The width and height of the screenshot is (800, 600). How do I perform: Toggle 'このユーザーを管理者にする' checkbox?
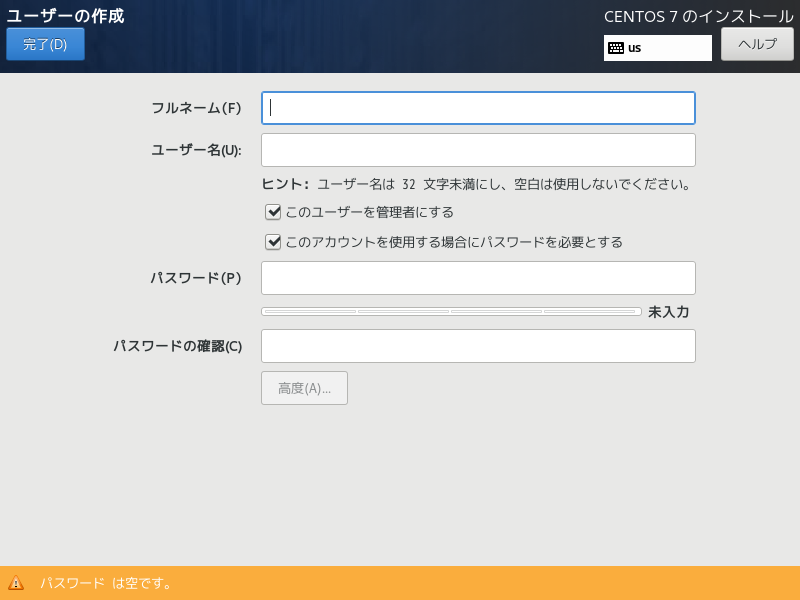[273, 212]
